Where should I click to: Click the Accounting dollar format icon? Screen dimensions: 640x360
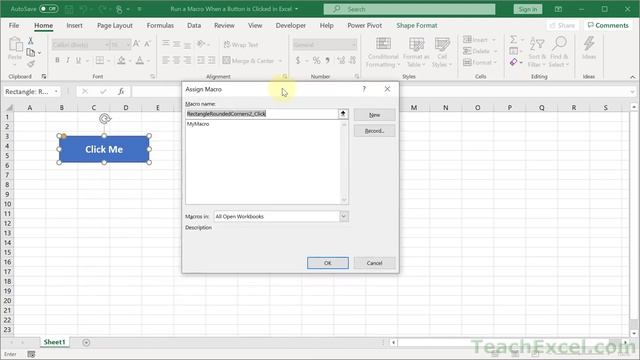click(298, 60)
